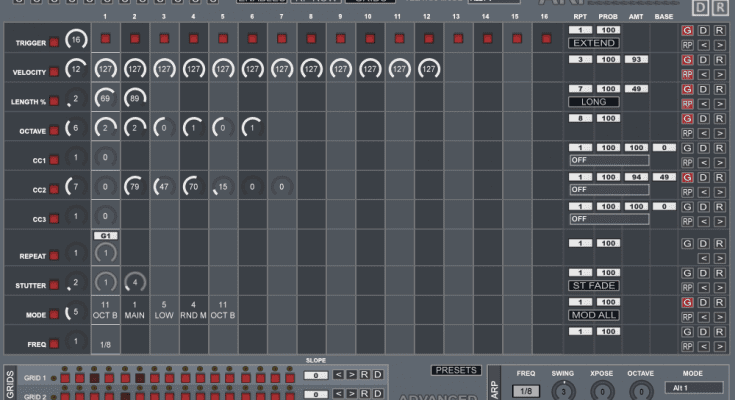Toggle the TRIGGER row enable LED
Viewport: 735px width, 400px height.
pos(55,43)
